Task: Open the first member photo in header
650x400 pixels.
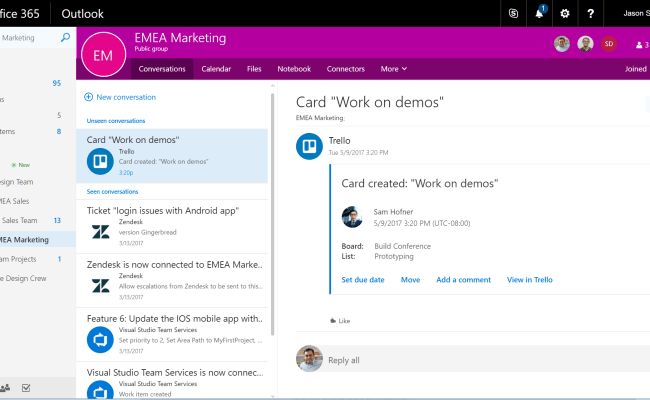Action: click(x=562, y=44)
